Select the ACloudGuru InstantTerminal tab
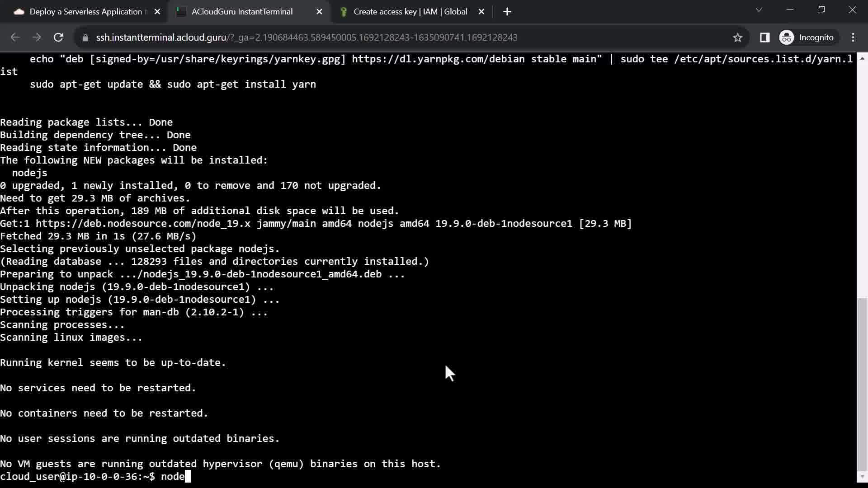 point(242,12)
